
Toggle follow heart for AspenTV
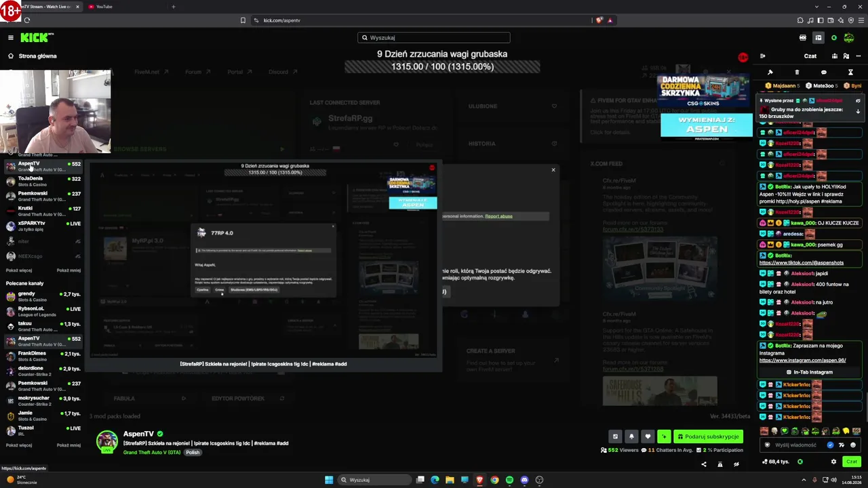[648, 436]
